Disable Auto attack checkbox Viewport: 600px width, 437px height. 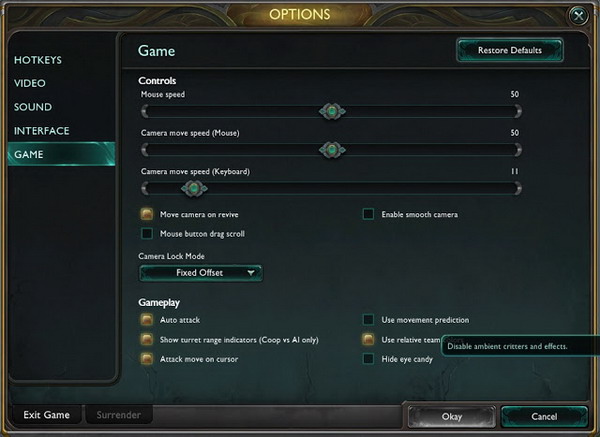[147, 320]
